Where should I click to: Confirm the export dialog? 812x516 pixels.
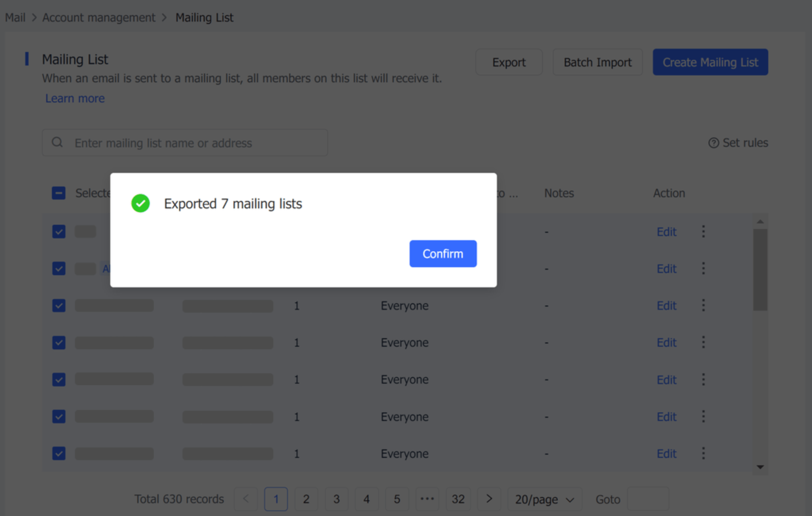(x=443, y=254)
